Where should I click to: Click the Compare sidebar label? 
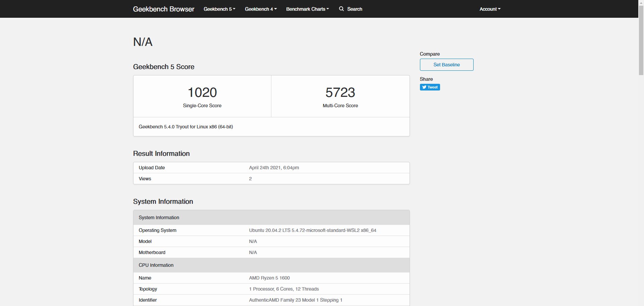tap(430, 54)
